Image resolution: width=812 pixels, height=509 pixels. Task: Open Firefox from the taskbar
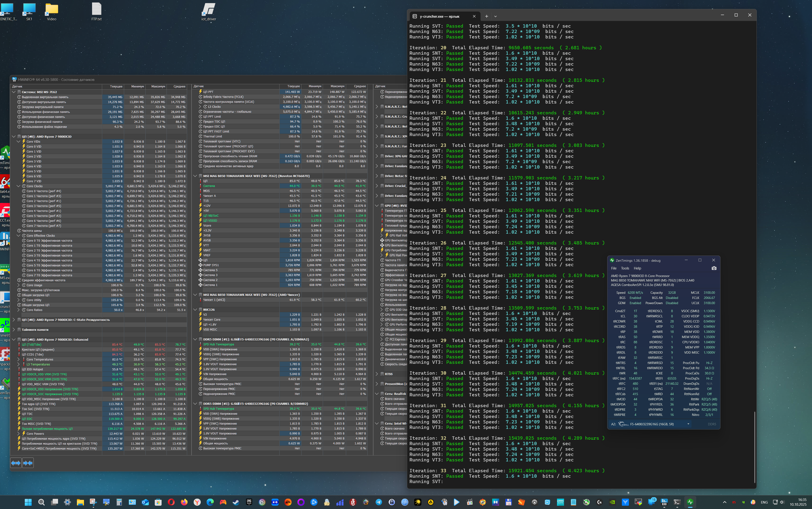coord(184,502)
